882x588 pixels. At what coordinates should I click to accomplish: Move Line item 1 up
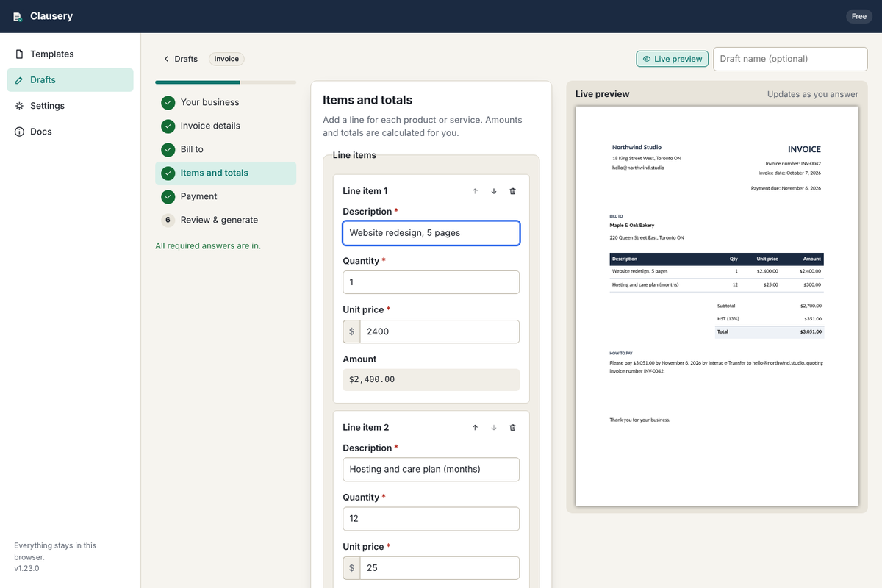coord(475,191)
